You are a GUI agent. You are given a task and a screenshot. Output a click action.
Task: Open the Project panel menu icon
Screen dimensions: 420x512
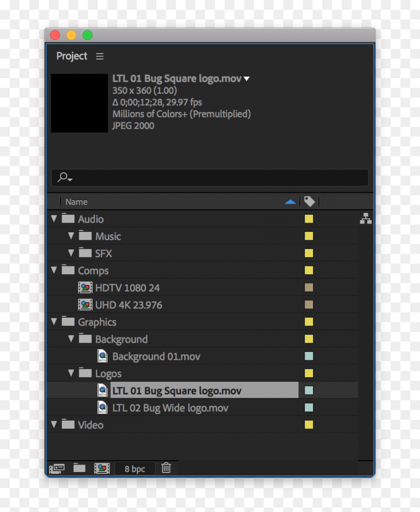tap(100, 56)
